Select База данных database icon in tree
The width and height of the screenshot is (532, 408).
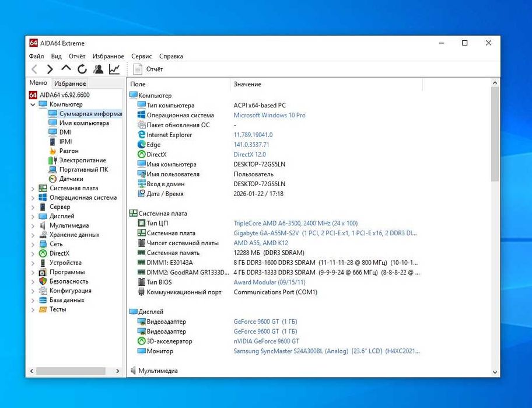pos(43,300)
